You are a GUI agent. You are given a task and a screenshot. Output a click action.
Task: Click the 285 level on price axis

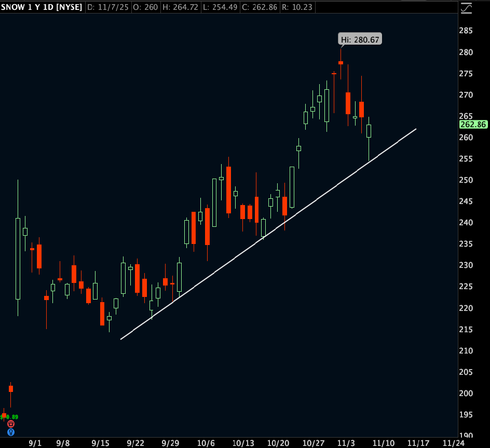point(466,31)
